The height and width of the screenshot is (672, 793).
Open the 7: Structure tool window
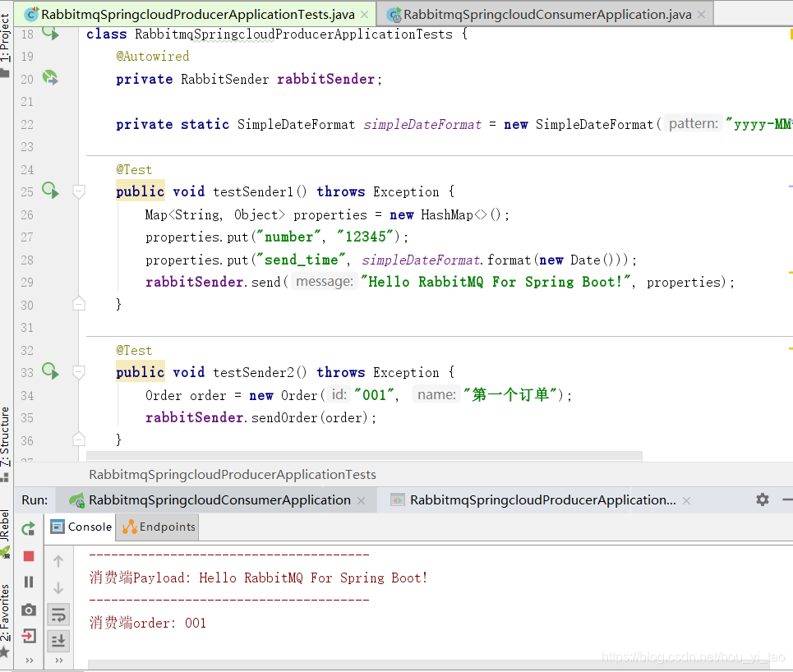point(5,443)
